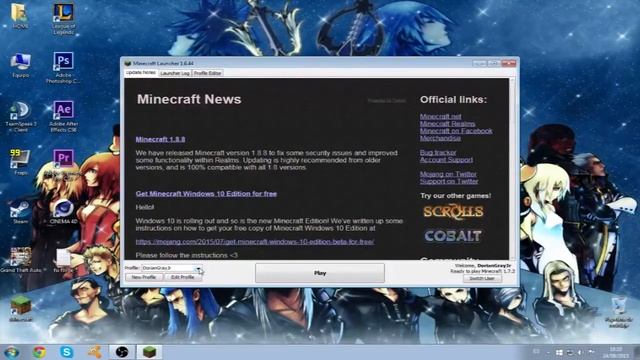Open the Fraps desktop shortcut
Screen dimensions: 640x360
20,162
